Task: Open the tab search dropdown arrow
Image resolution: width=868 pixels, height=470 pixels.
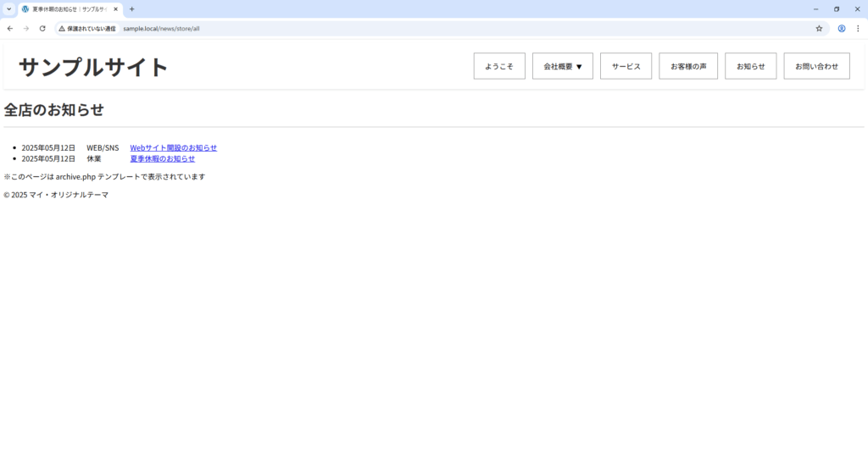Action: click(x=8, y=8)
